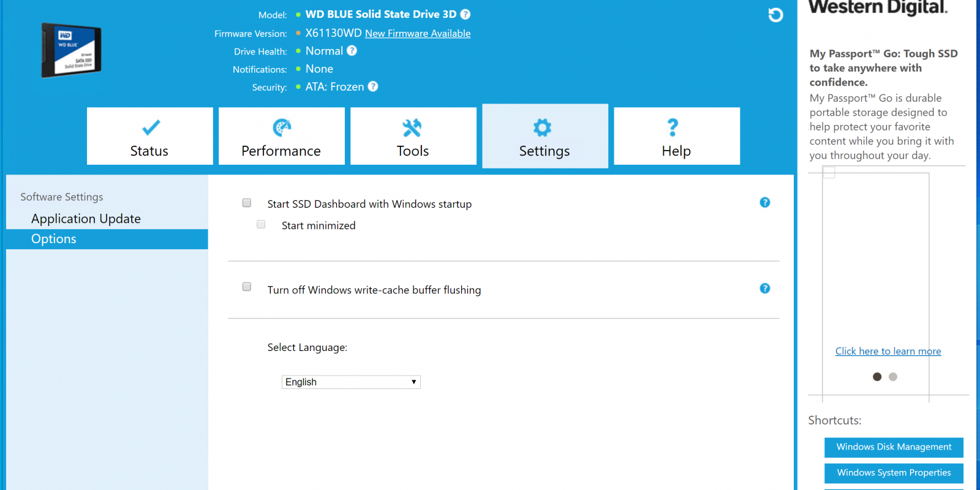The height and width of the screenshot is (490, 980).
Task: Toggle the Start minimized checkbox
Action: [x=261, y=224]
